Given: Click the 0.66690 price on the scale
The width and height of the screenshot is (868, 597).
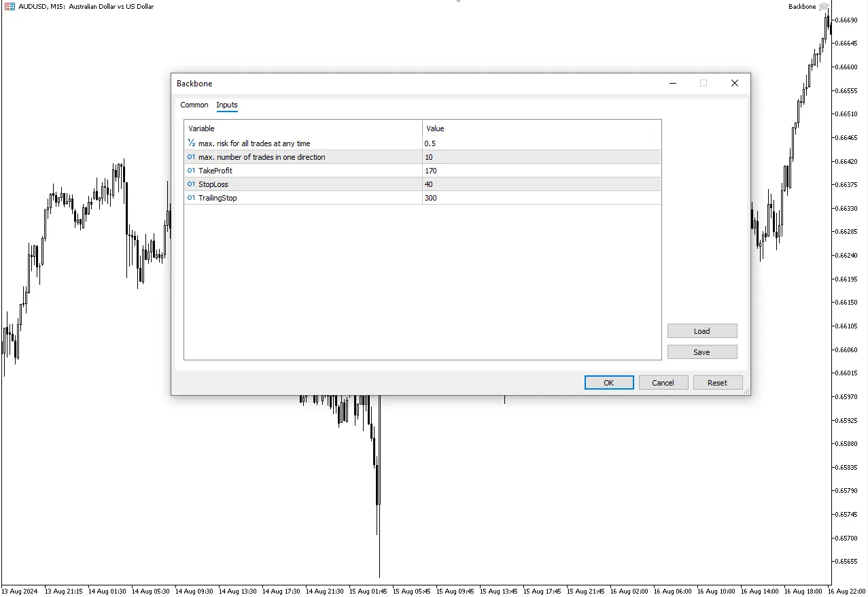Looking at the screenshot, I should click(846, 20).
